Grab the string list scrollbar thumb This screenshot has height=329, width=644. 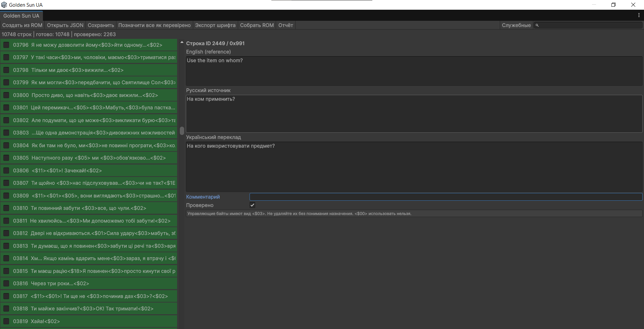click(x=182, y=131)
